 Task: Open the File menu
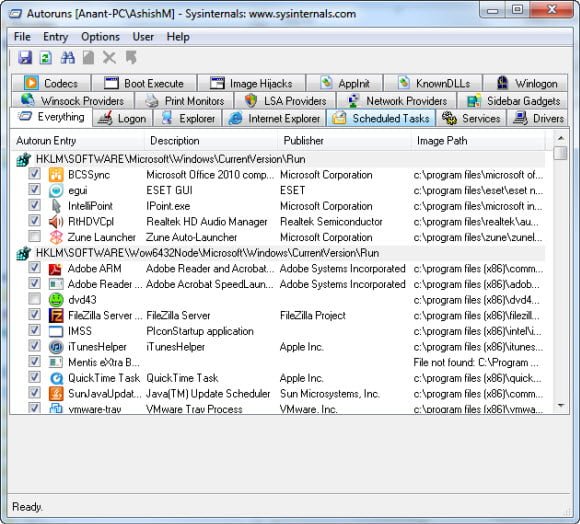22,37
